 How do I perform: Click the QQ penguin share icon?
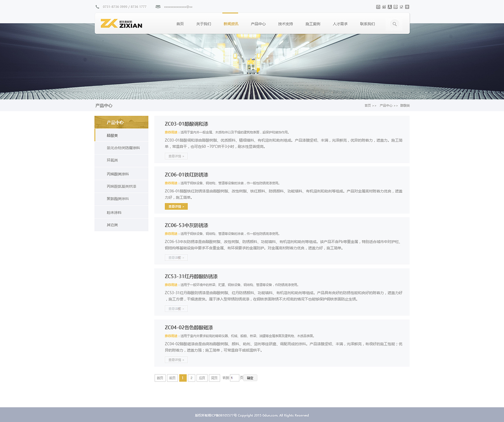(x=401, y=7)
